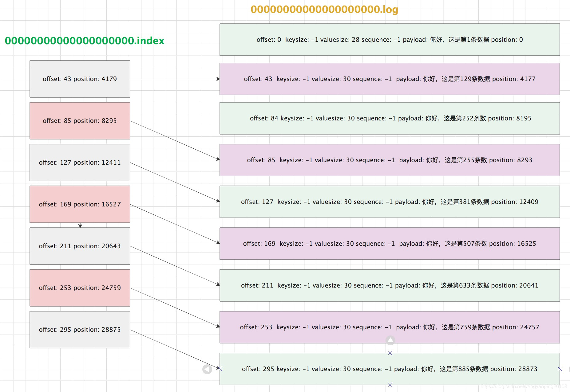Click the right connection point of offset 295 record
Viewport: 570px width, 392px height.
click(x=560, y=369)
